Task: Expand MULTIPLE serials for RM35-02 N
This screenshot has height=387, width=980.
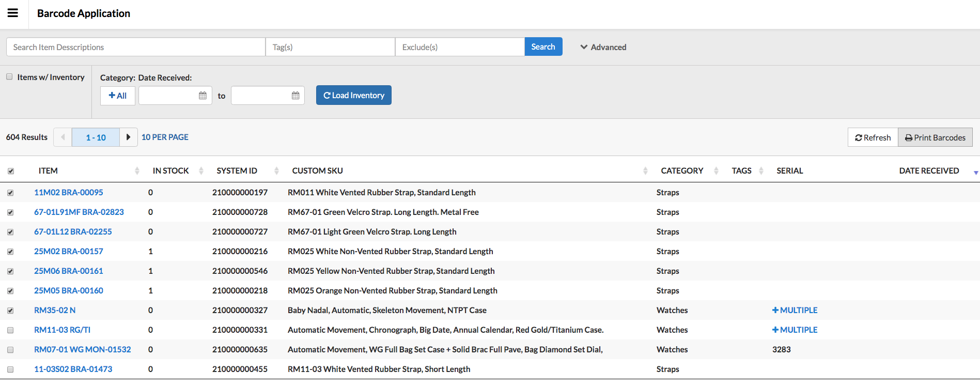Action: 795,311
